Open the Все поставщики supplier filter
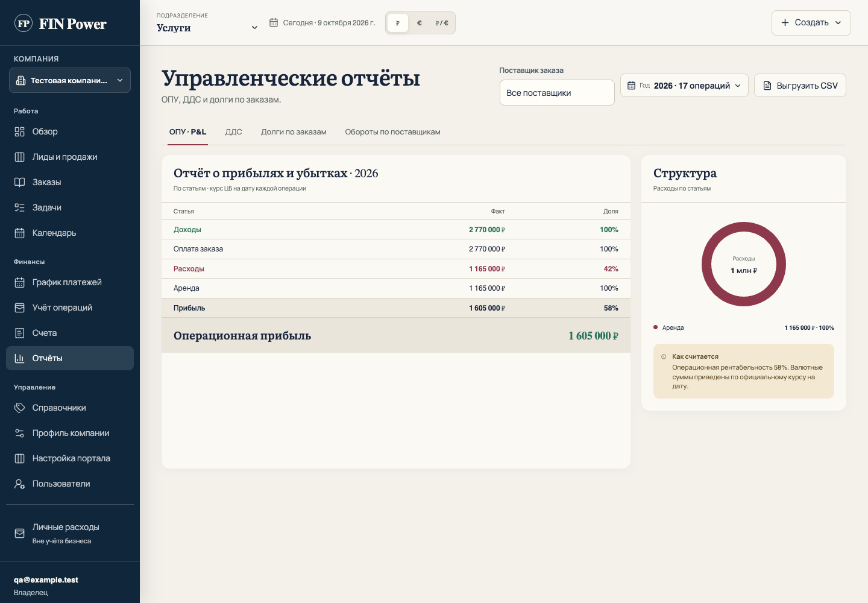The image size is (868, 603). pos(557,93)
